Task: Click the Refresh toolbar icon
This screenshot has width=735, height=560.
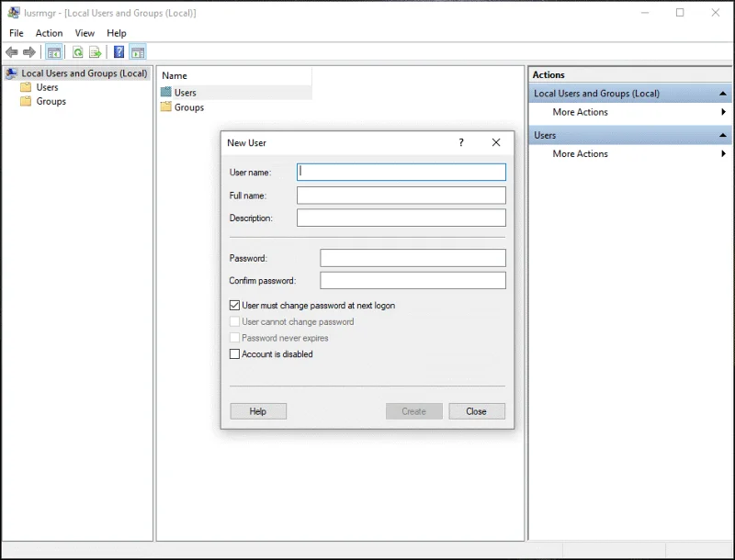Action: click(x=78, y=52)
